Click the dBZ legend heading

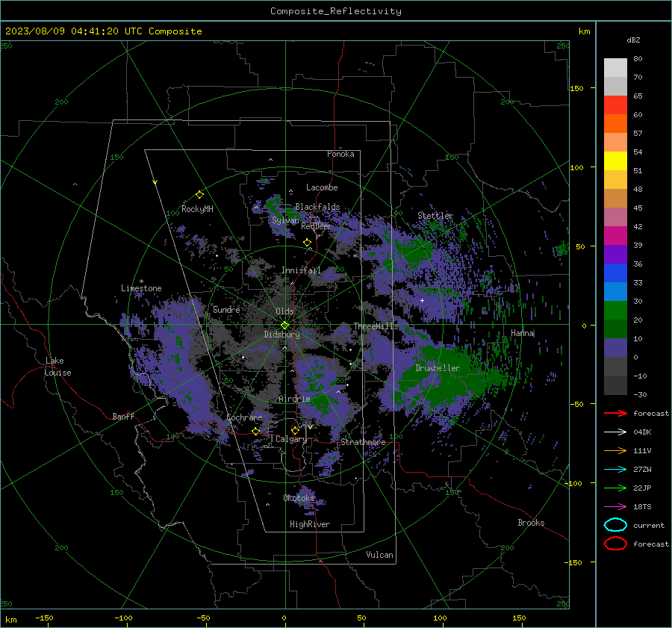pyautogui.click(x=633, y=40)
